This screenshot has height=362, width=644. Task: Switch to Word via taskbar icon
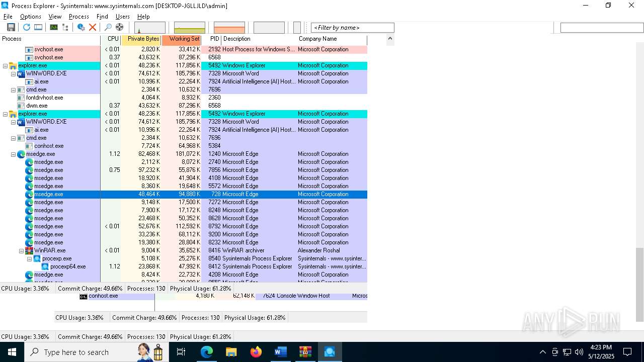pos(280,352)
